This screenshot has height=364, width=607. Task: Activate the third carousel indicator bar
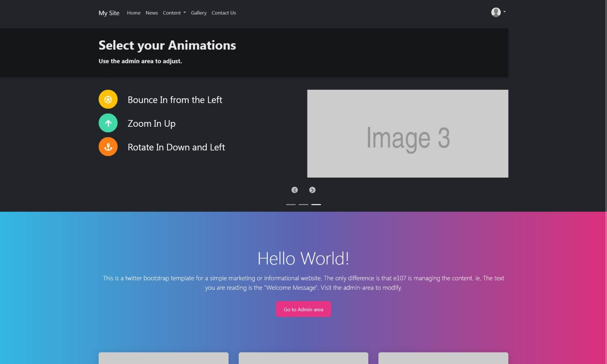coord(316,204)
